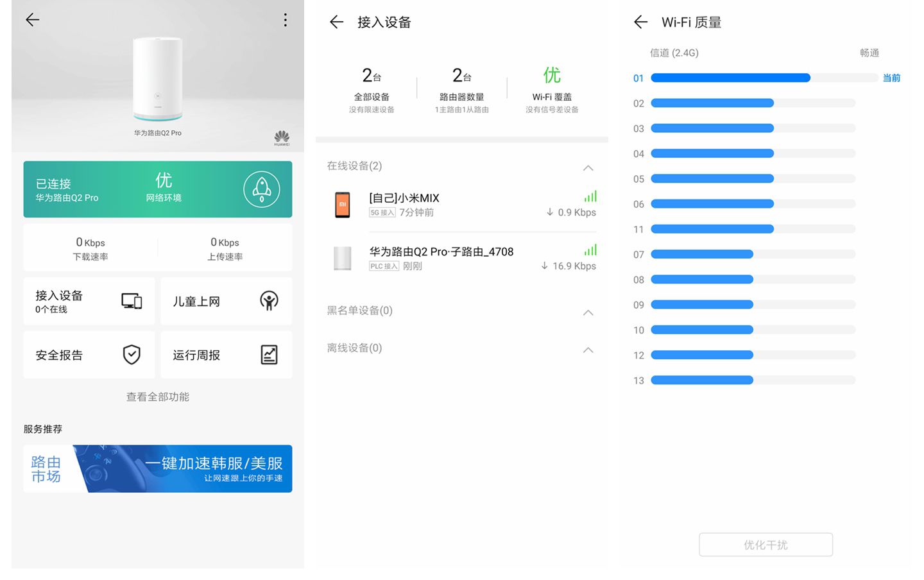
Task: Tap the child internet icon
Action: (269, 301)
